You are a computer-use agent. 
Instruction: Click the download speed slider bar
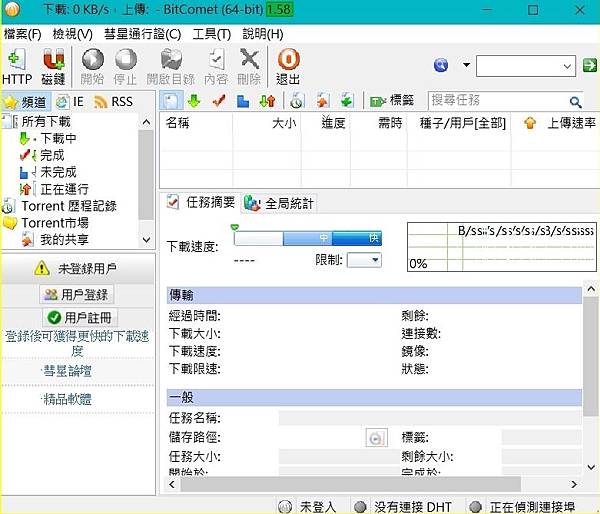308,238
